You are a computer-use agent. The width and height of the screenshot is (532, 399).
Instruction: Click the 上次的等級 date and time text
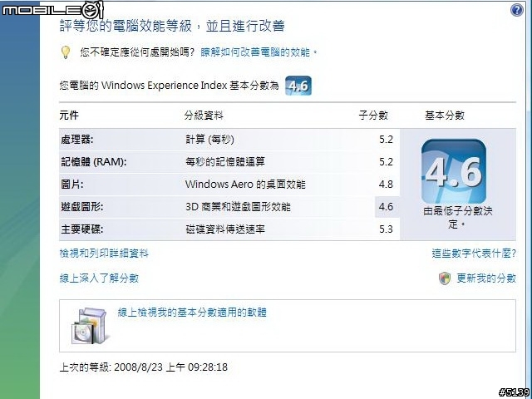click(x=144, y=367)
